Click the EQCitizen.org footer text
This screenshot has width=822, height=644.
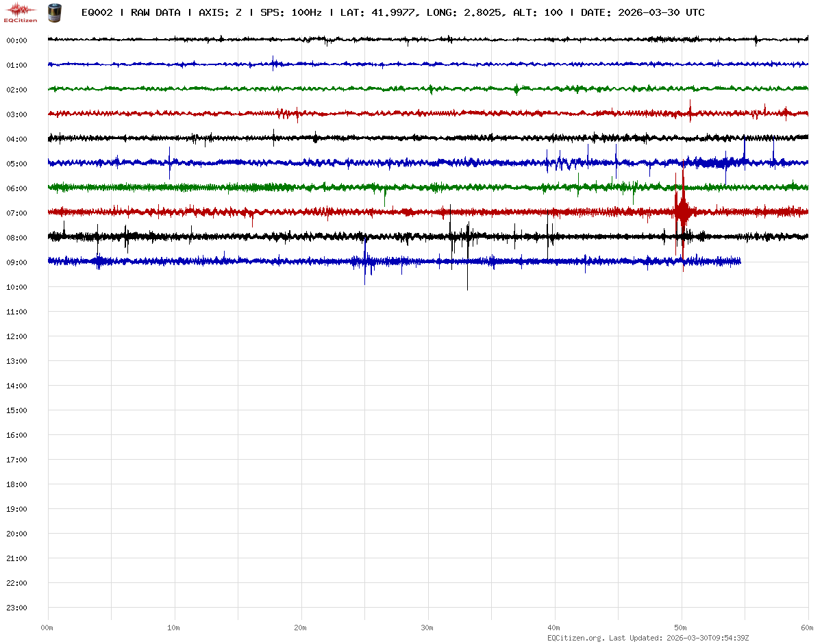pyautogui.click(x=575, y=638)
